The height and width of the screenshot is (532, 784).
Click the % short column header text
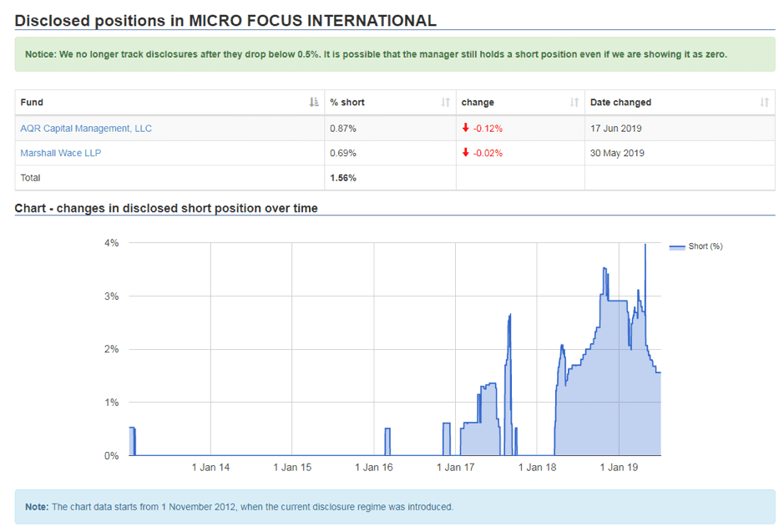point(347,103)
